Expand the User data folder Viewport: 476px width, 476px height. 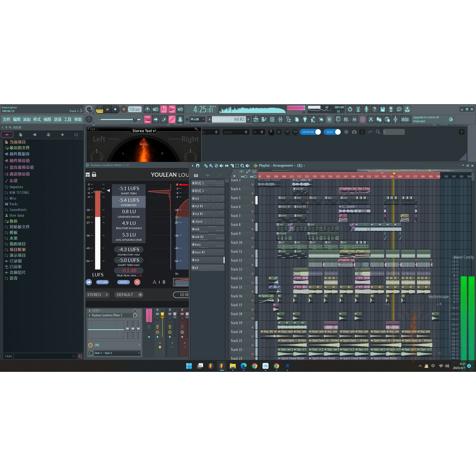(x=17, y=216)
